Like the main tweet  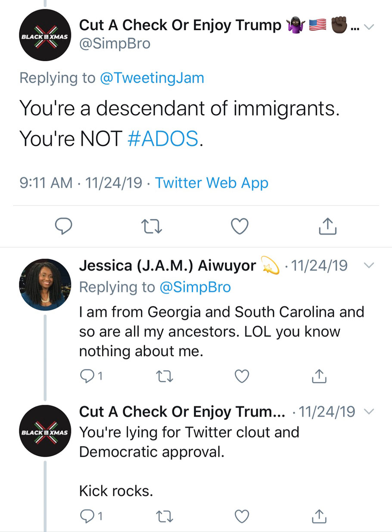(239, 226)
